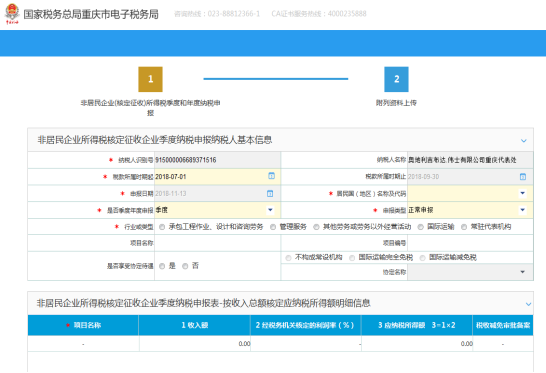546x373 pixels.
Task: Click the 纳税人识别号 input field
Action: (x=217, y=160)
